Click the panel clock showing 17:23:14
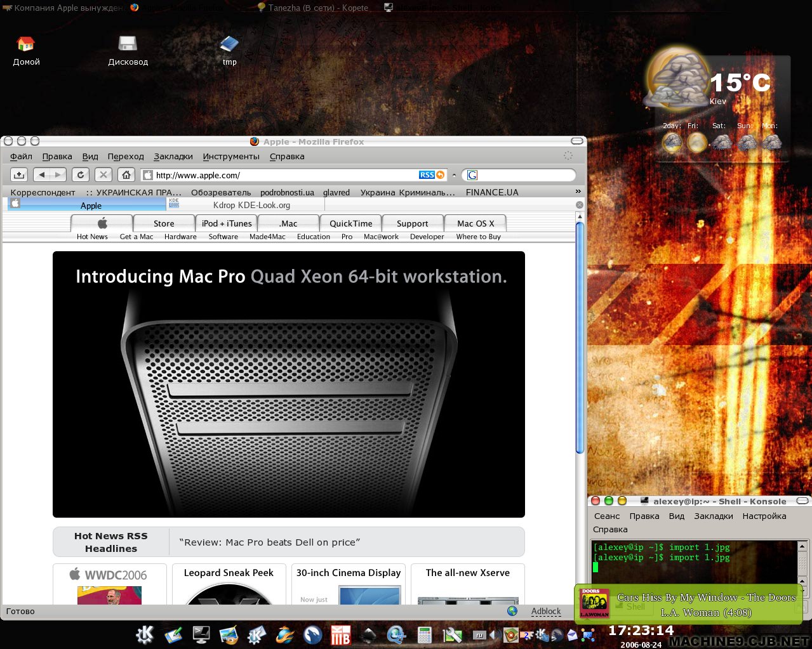 641,631
